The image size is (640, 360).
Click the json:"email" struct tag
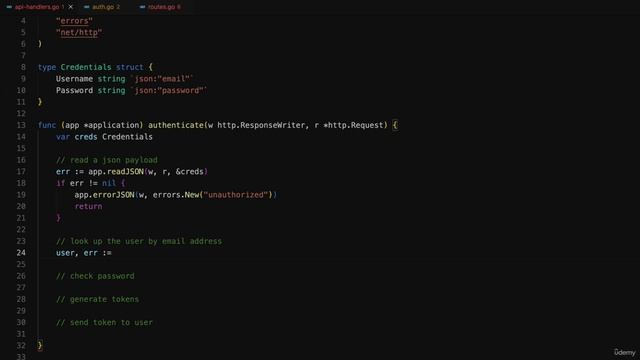tap(162, 79)
